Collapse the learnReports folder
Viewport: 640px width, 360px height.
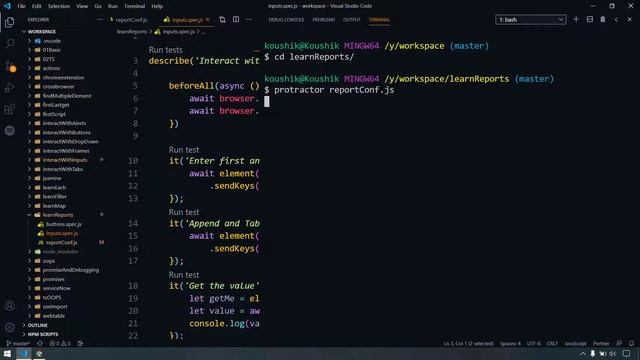point(58,215)
